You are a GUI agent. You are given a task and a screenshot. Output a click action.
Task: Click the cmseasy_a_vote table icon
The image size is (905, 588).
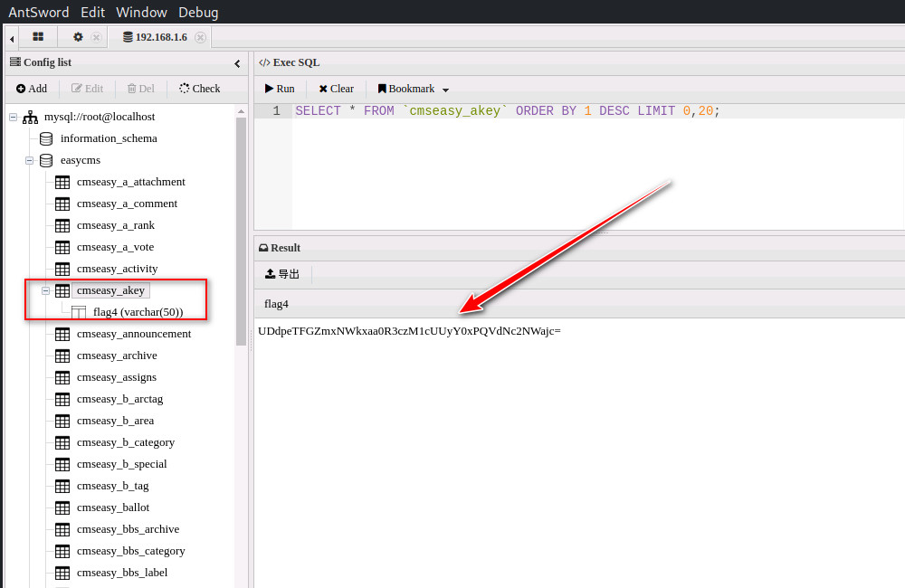click(x=62, y=247)
